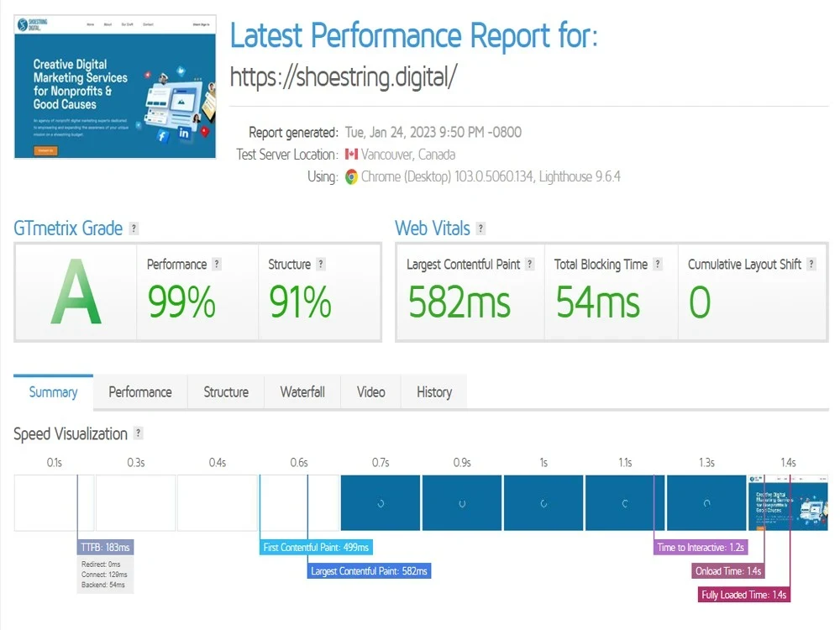Viewport: 840px width, 630px height.
Task: Click the Cumulative Layout Shift 0 value
Action: pyautogui.click(x=700, y=302)
